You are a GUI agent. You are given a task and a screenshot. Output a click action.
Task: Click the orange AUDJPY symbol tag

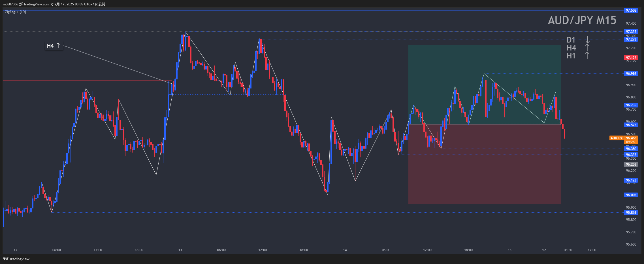tap(616, 138)
